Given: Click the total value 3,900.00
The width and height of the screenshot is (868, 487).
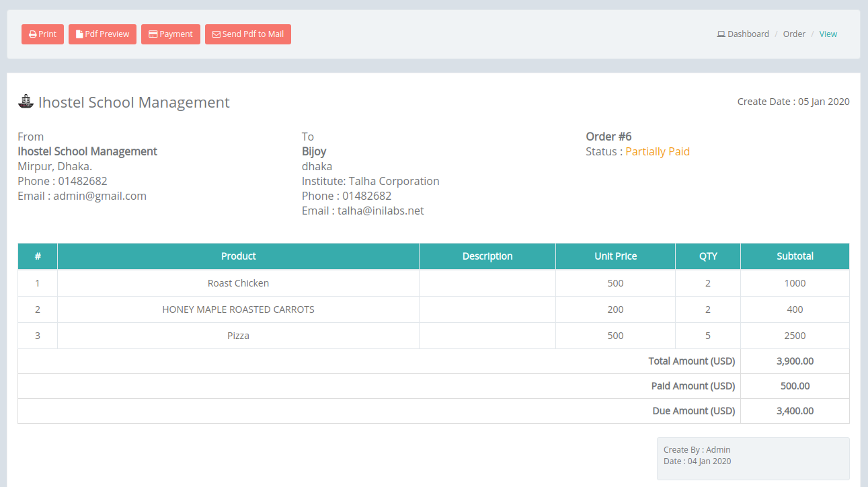Looking at the screenshot, I should coord(795,361).
